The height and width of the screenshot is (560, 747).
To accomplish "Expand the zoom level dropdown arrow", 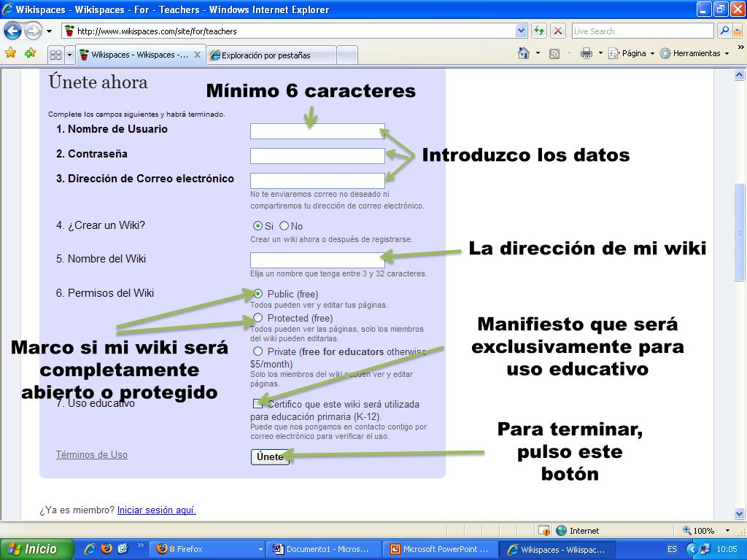I will 727,531.
